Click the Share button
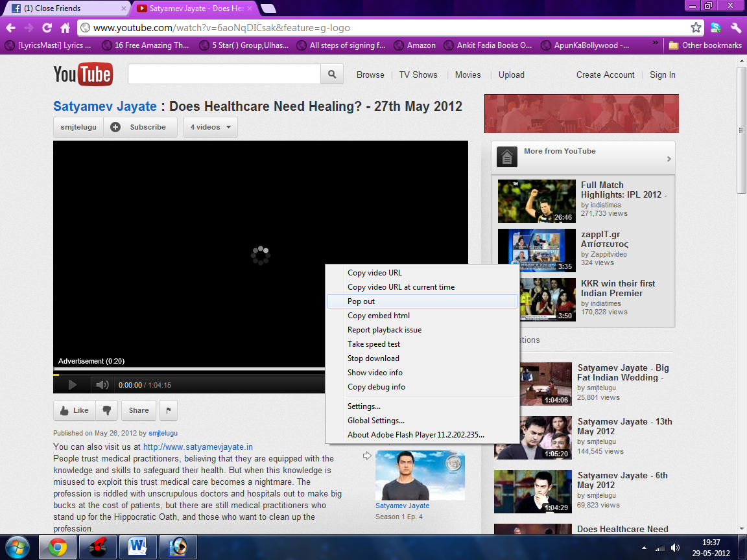The height and width of the screenshot is (560, 747). tap(139, 410)
